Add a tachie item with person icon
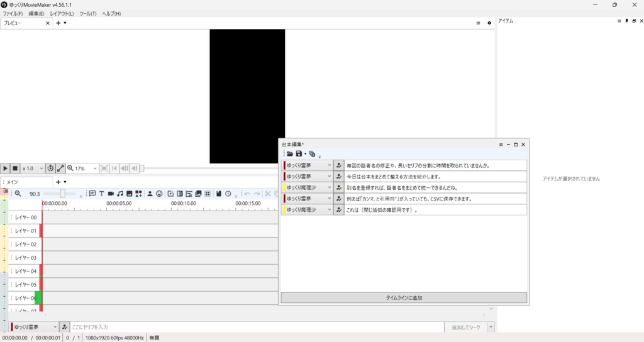Viewport: 644px width, 342px height. point(150,194)
